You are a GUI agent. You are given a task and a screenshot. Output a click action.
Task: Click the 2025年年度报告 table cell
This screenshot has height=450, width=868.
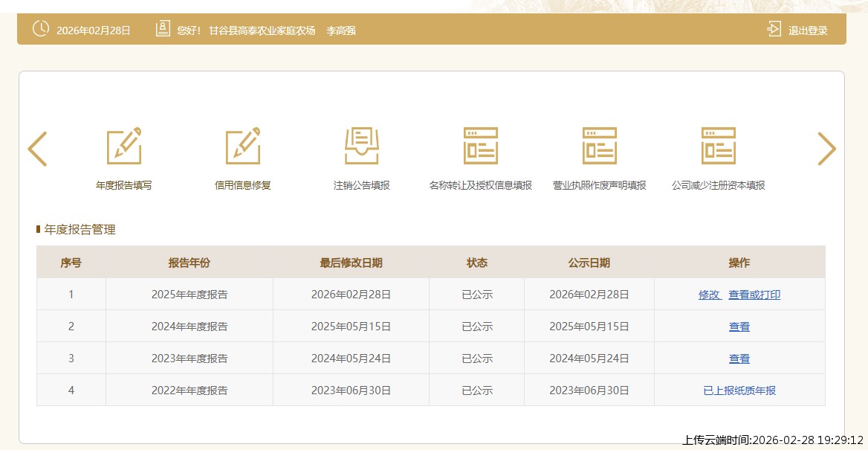pyautogui.click(x=190, y=295)
